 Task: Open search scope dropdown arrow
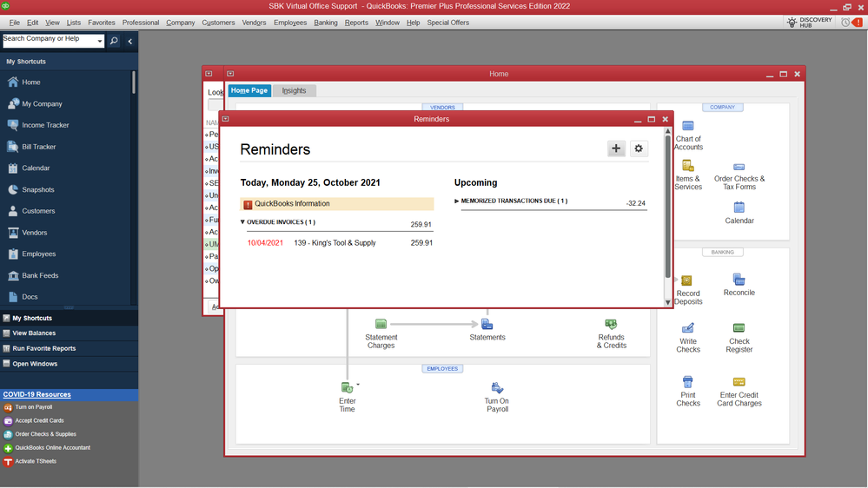100,41
